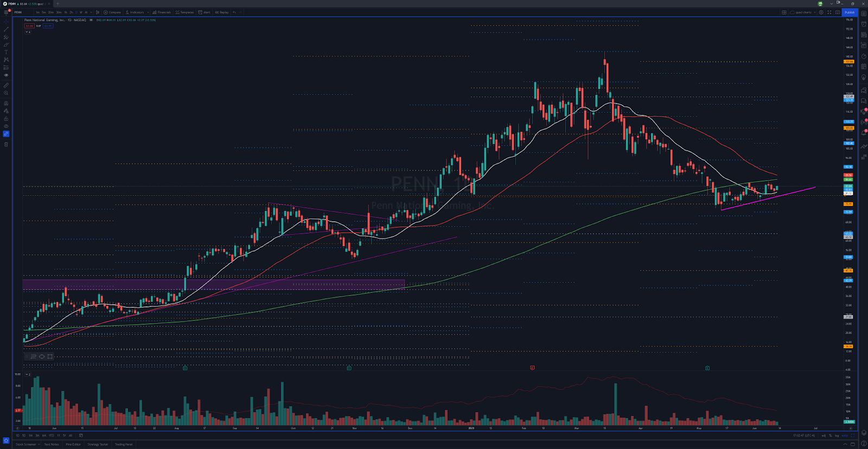Select the 5m timeframe
This screenshot has width=868, height=449.
coord(44,12)
